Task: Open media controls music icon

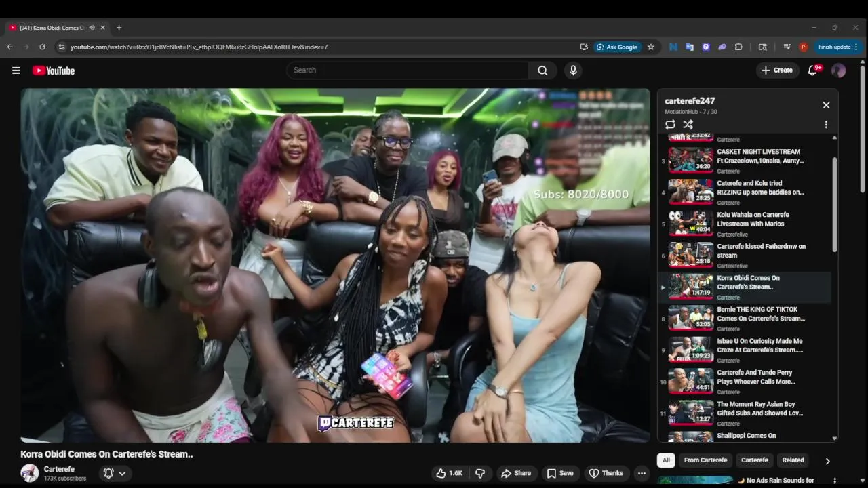Action: click(x=787, y=47)
